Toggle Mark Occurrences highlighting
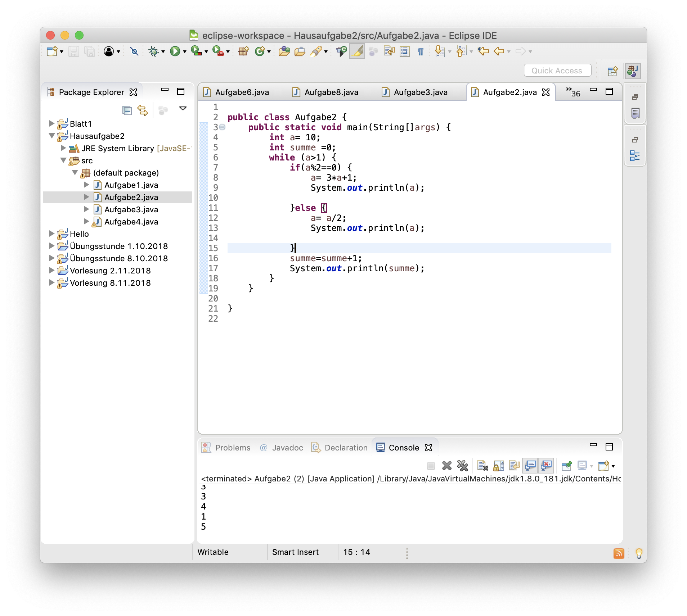The height and width of the screenshot is (616, 687). pyautogui.click(x=357, y=51)
